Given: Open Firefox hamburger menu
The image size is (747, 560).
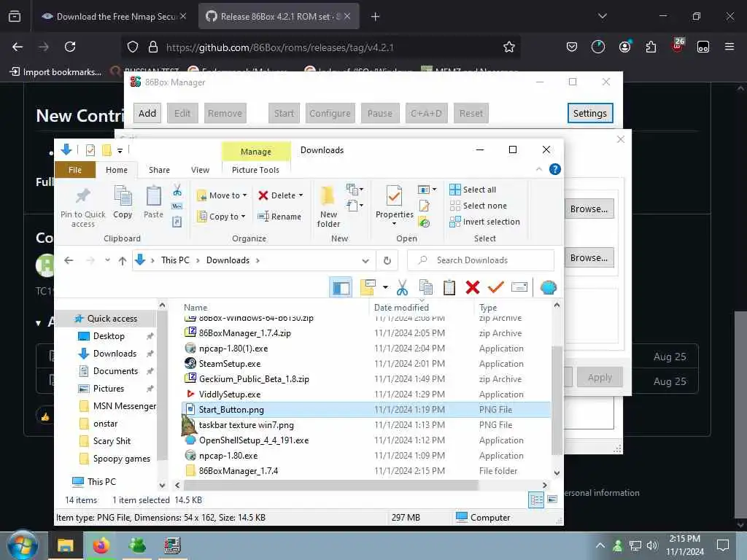Looking at the screenshot, I should (729, 47).
